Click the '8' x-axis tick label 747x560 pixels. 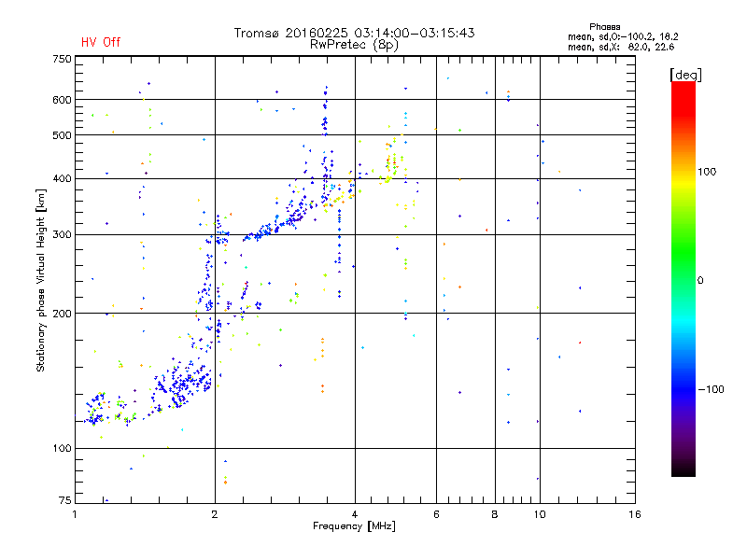pos(495,514)
